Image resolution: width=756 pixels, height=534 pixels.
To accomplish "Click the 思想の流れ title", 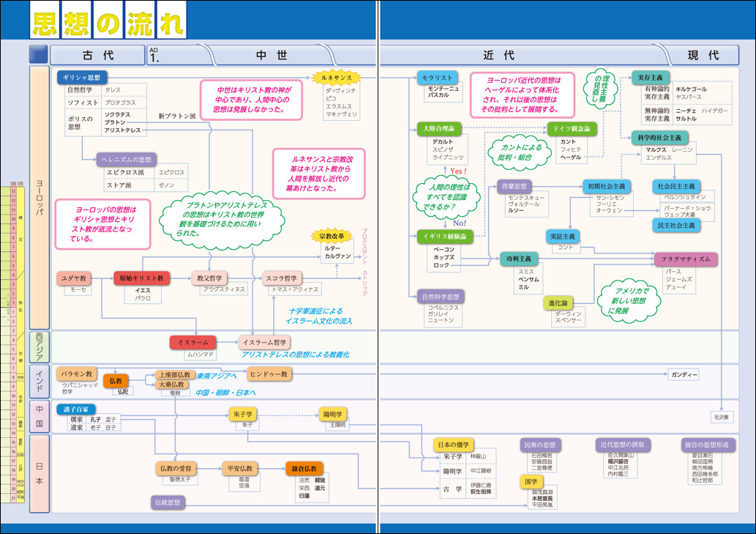I will pos(108,22).
